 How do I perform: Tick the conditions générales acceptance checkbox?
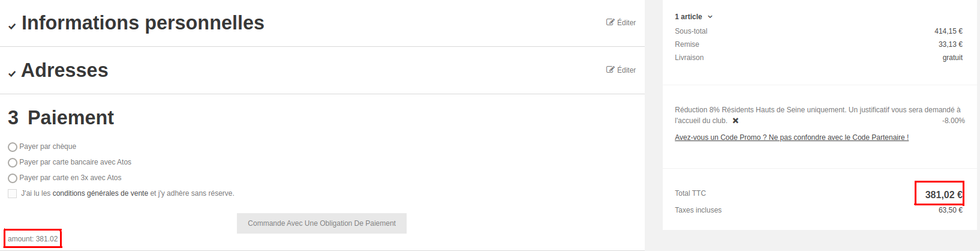pos(13,193)
